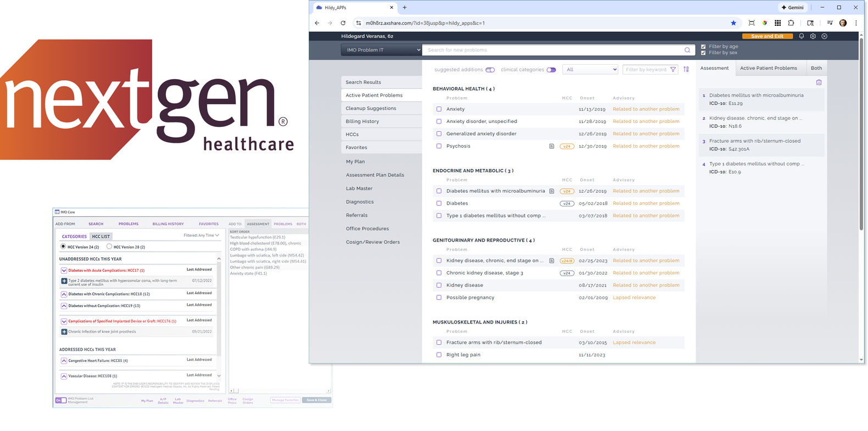
Task: Open notifications bell in patient header
Action: pos(802,36)
